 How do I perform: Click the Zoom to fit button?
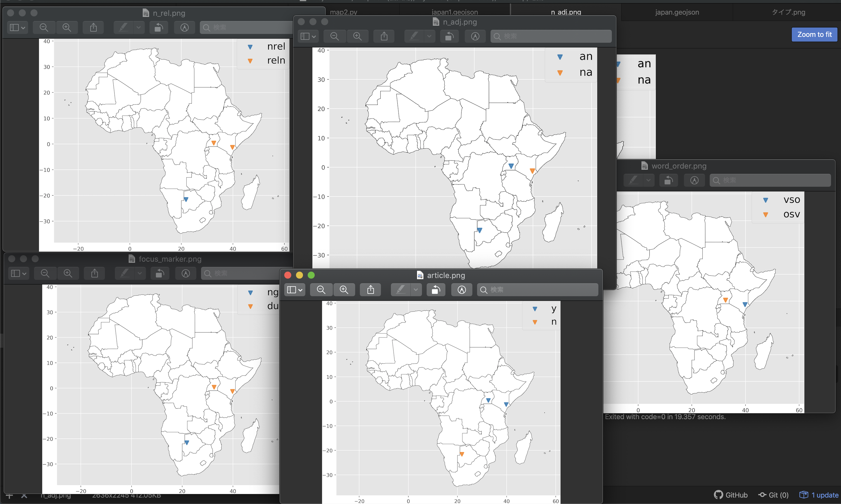(x=814, y=35)
